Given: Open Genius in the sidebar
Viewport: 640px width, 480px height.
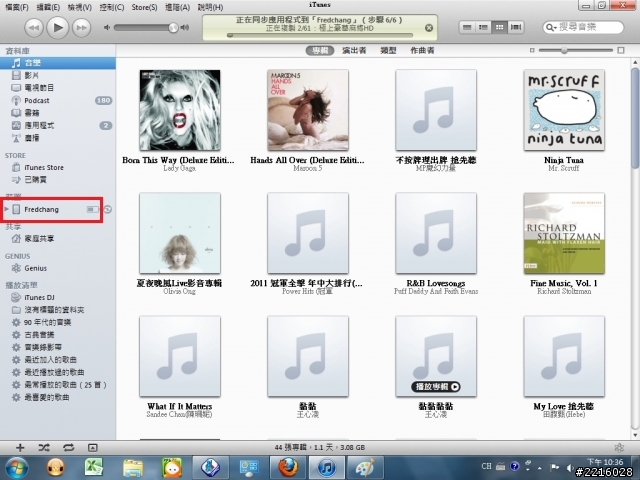Looking at the screenshot, I should [x=58, y=268].
